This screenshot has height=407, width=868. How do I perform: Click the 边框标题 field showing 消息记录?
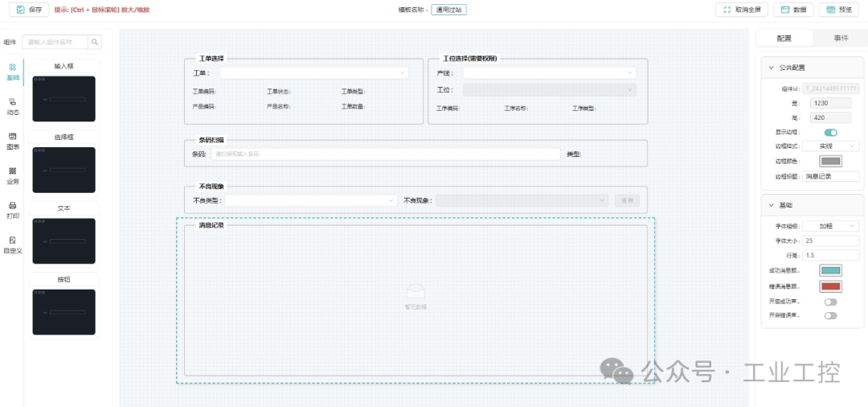pos(831,177)
